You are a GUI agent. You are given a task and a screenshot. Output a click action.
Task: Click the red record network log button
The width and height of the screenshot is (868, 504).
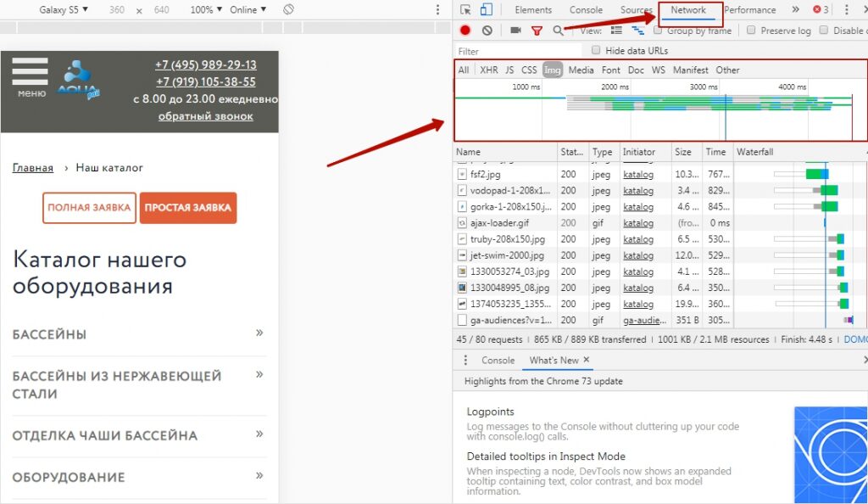[465, 31]
